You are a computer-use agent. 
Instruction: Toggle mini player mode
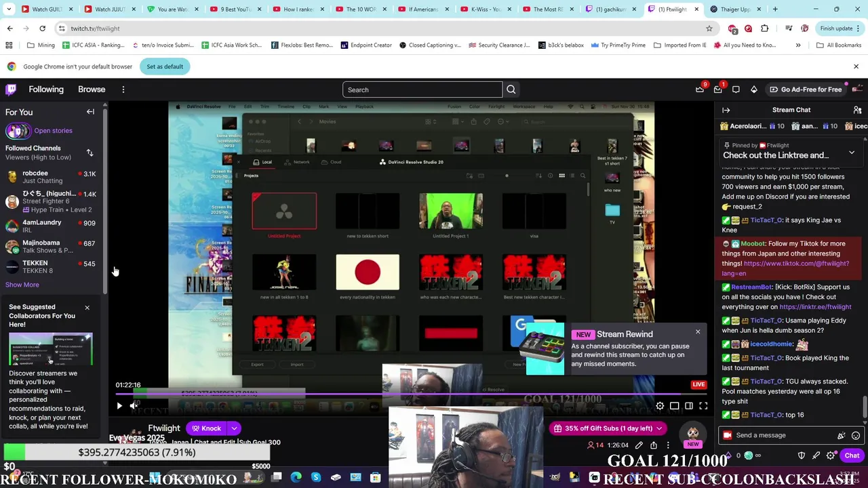[x=674, y=406]
